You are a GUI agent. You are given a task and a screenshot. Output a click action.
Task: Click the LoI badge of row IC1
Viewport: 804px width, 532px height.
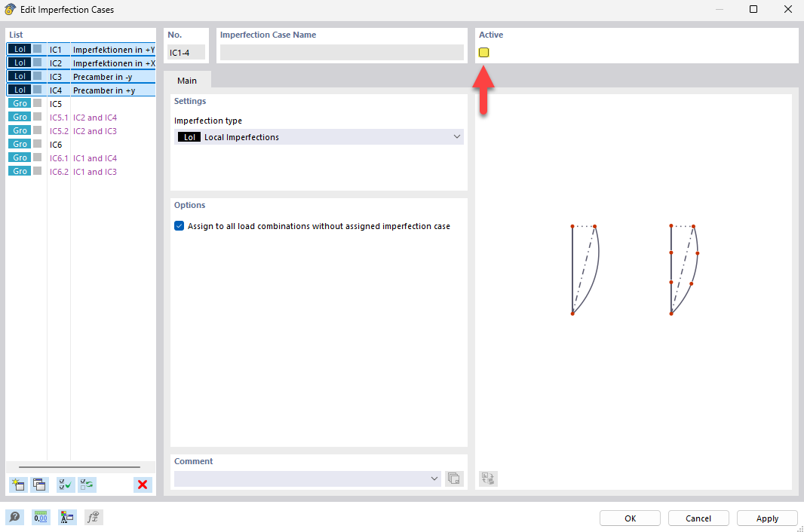(x=20, y=49)
